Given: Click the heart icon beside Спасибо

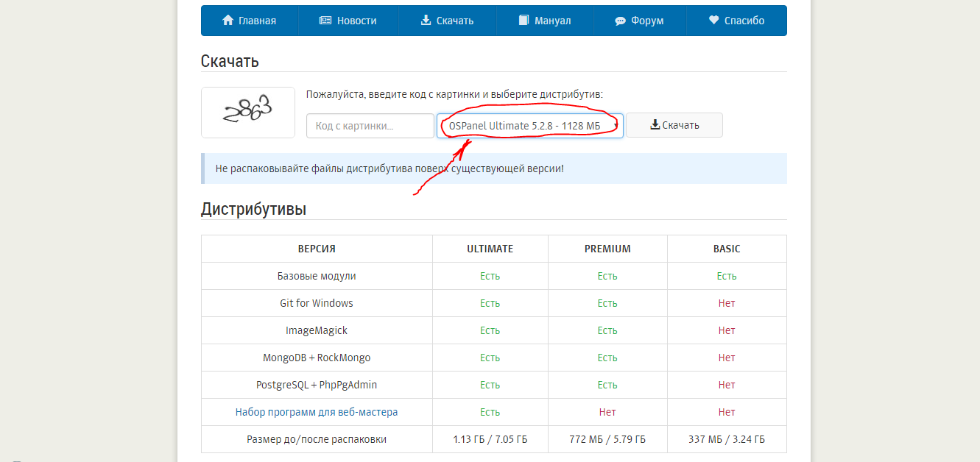Looking at the screenshot, I should click(713, 21).
